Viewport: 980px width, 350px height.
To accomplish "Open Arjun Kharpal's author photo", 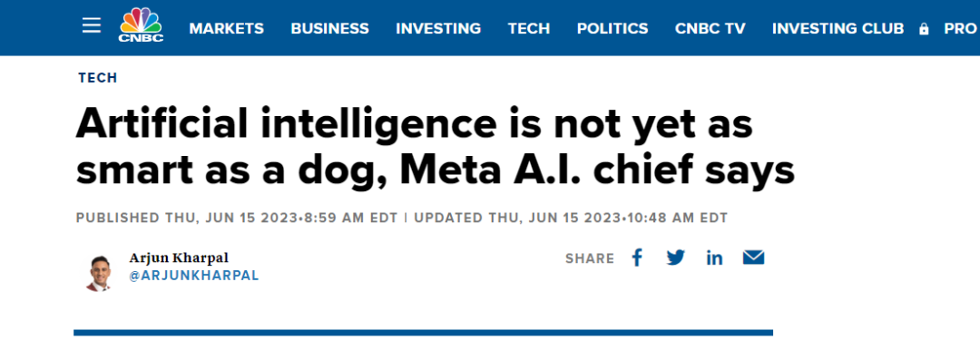I will click(98, 273).
